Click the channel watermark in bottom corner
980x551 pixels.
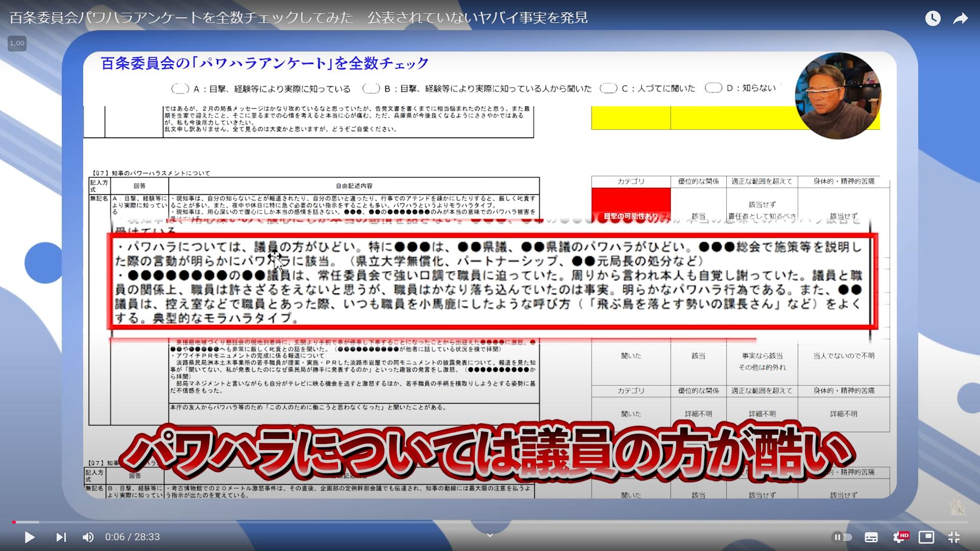coord(957,507)
